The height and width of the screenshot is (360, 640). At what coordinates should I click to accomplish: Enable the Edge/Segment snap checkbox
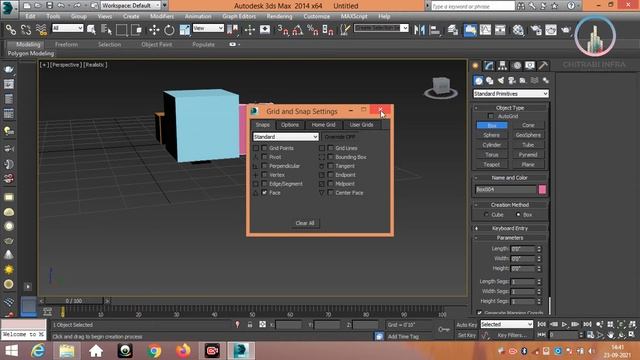pyautogui.click(x=264, y=184)
